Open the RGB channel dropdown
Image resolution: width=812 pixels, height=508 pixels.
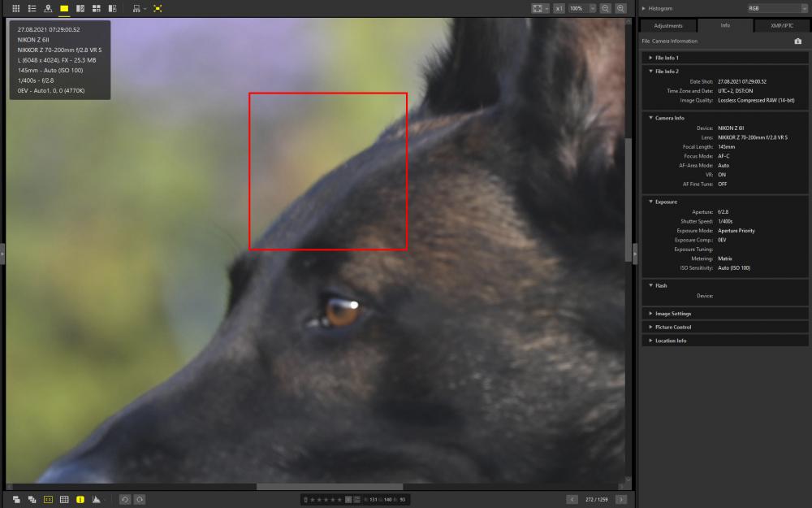pos(777,8)
